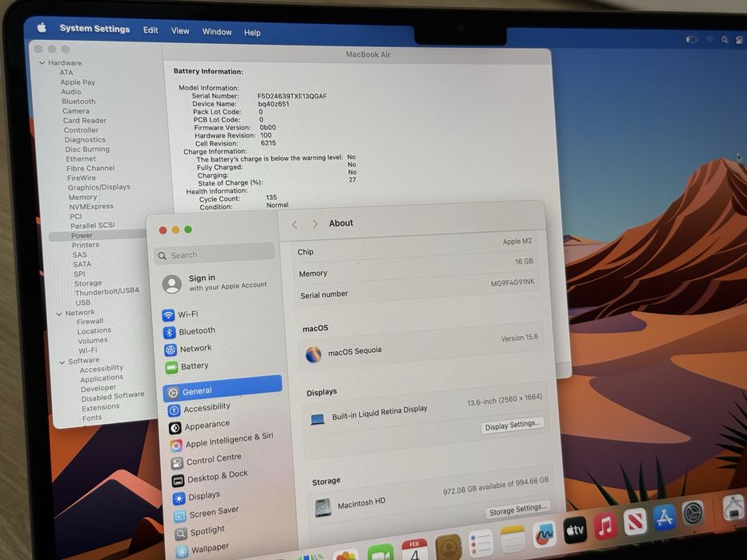747x560 pixels.
Task: Click the Serial number value MG9F4G91NK
Action: pos(512,282)
